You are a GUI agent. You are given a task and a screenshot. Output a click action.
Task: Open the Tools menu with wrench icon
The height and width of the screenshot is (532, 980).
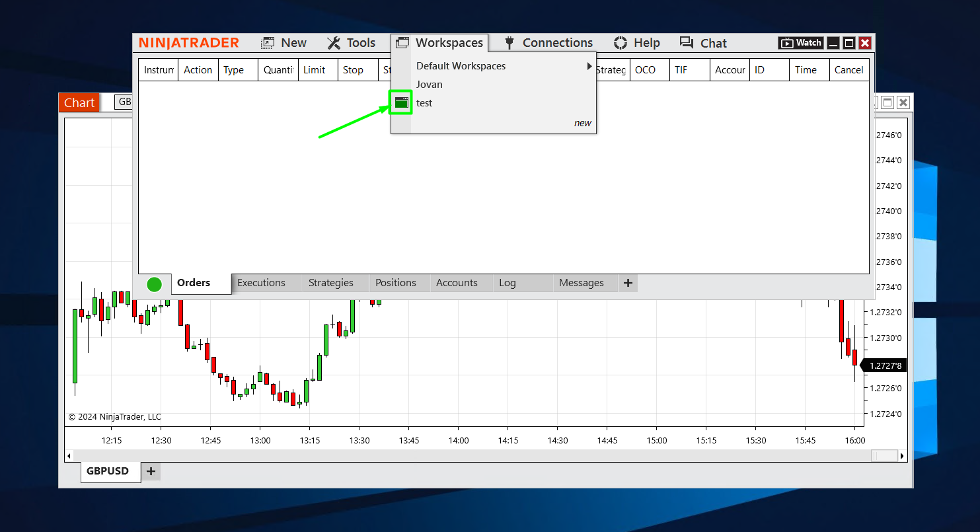point(351,43)
